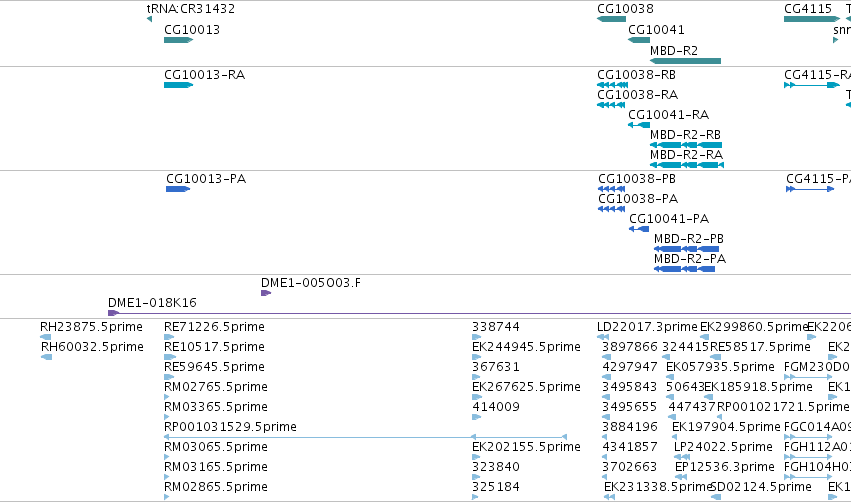Click the EK202155.5prime label
The image size is (851, 502).
point(526,448)
